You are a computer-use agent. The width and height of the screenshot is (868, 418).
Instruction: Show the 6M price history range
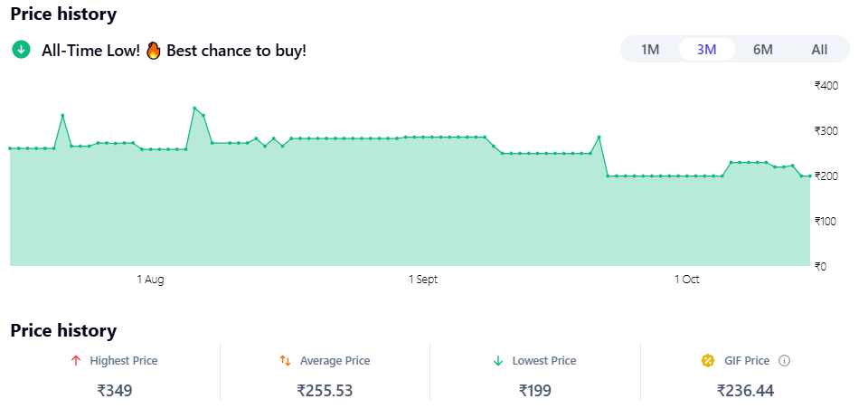763,50
